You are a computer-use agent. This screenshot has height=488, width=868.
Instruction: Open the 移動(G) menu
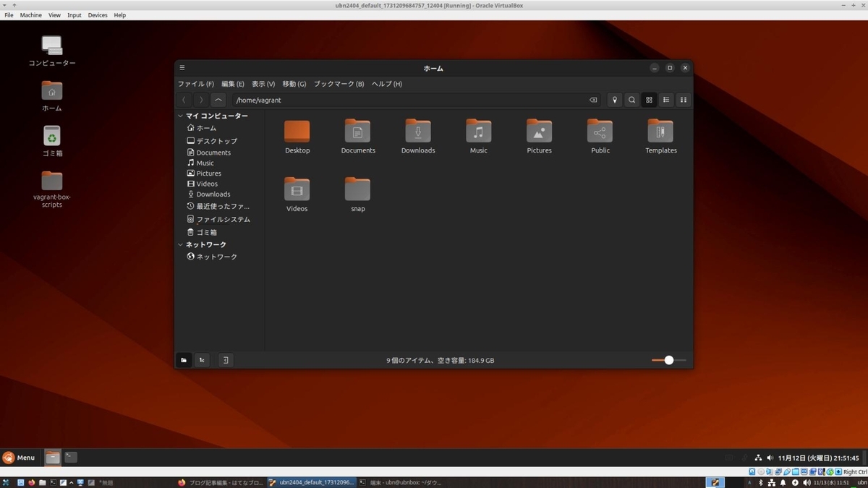294,84
